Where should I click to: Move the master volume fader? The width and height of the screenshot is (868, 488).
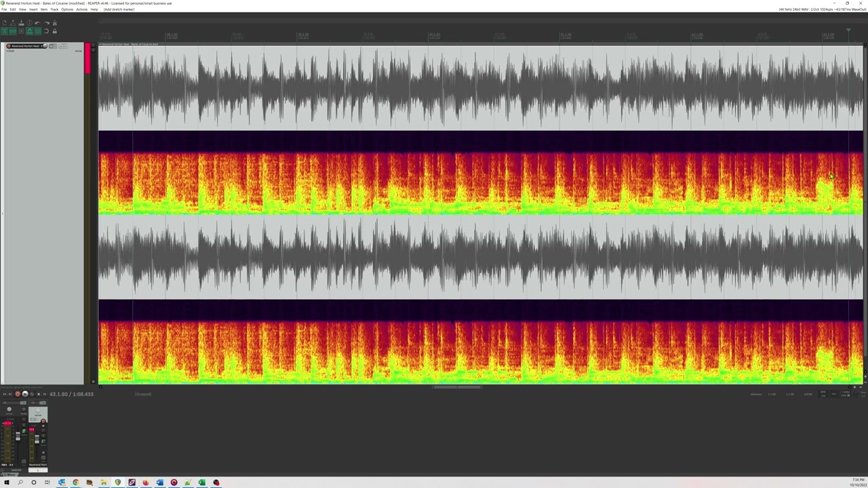pos(18,437)
